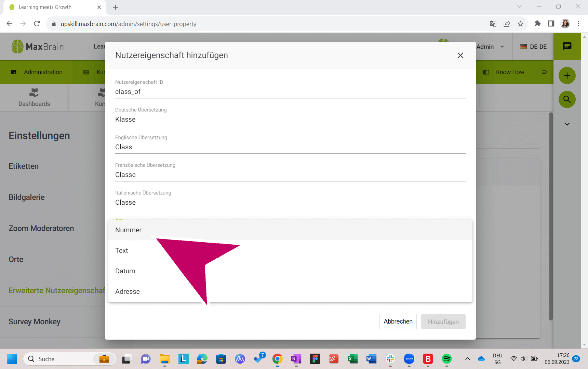Open the Dashboards tab
588x369 pixels.
tap(34, 98)
